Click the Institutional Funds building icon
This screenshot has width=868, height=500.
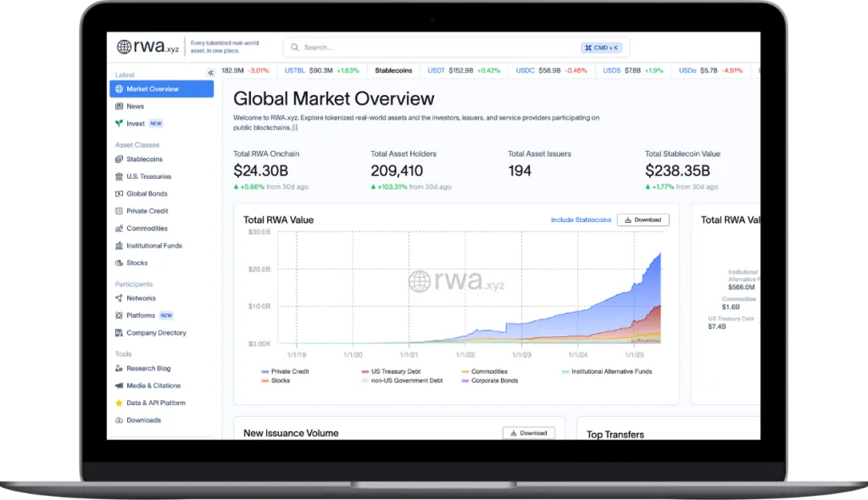[119, 245]
